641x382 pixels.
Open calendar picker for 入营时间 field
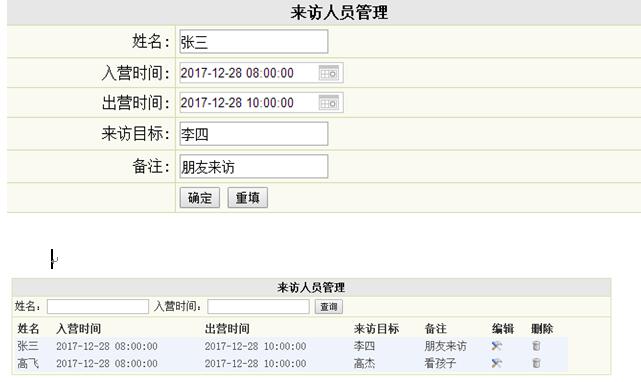coord(329,73)
